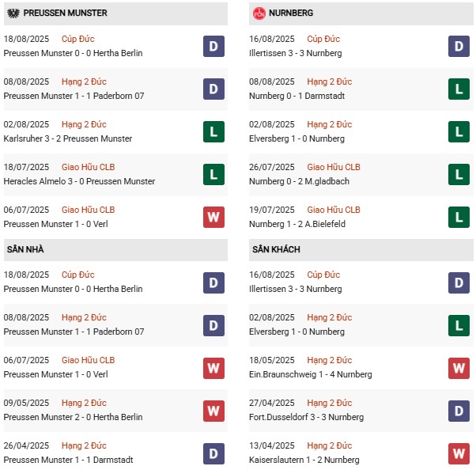The width and height of the screenshot is (476, 470).
Task: Click the top Cúp Đức link dated 16/08/2025
Action: pos(323,39)
